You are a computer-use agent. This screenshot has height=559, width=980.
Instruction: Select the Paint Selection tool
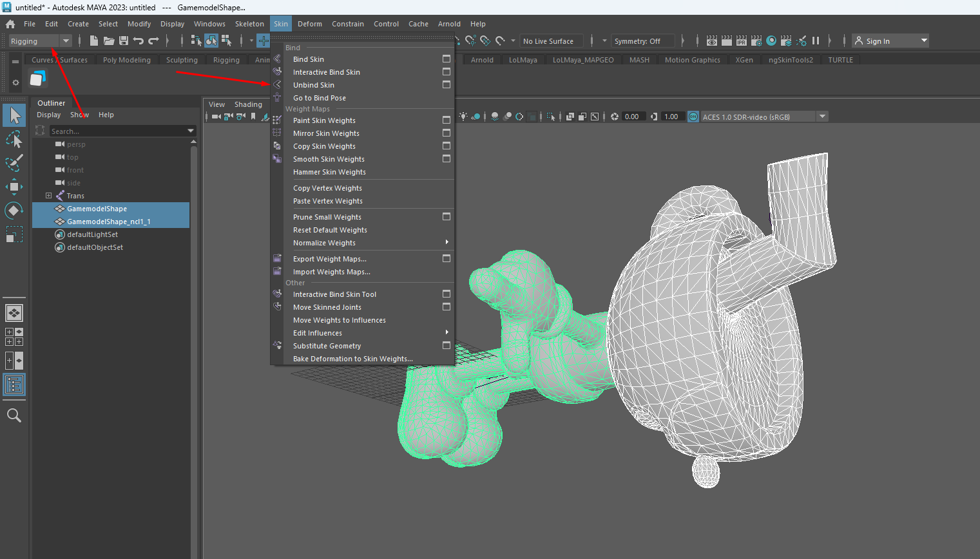coord(14,162)
